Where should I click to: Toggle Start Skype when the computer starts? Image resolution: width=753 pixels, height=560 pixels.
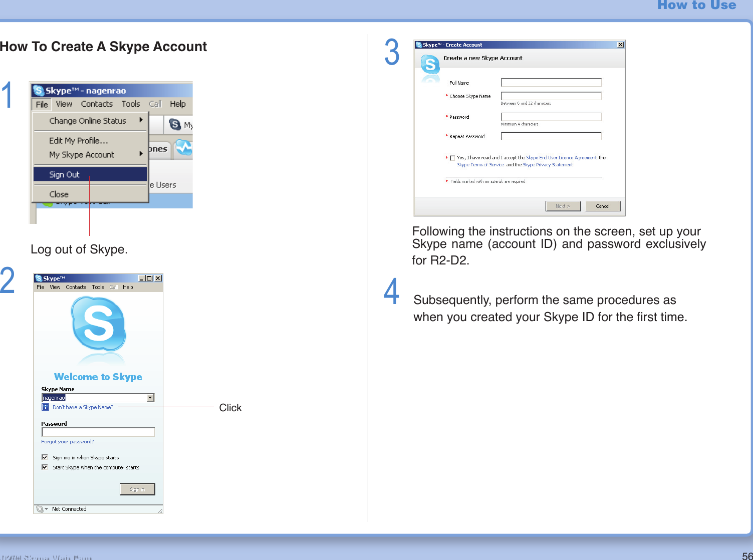(x=45, y=467)
